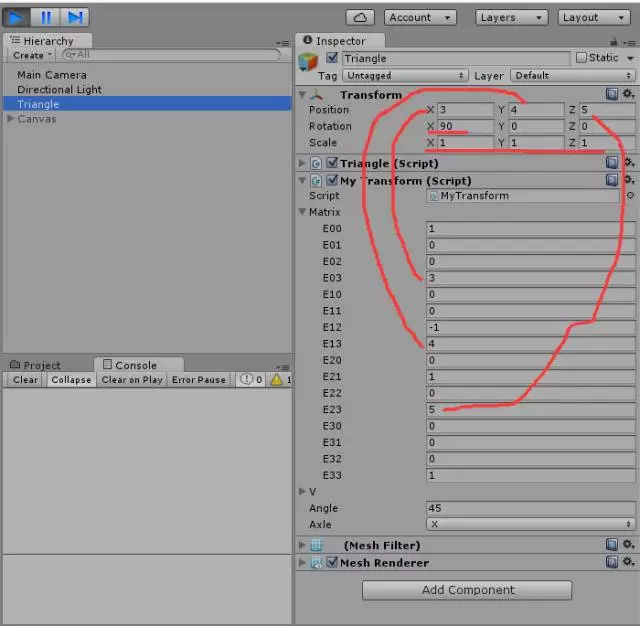Edit the object name field Triangle
The height and width of the screenshot is (626, 640).
[x=456, y=58]
